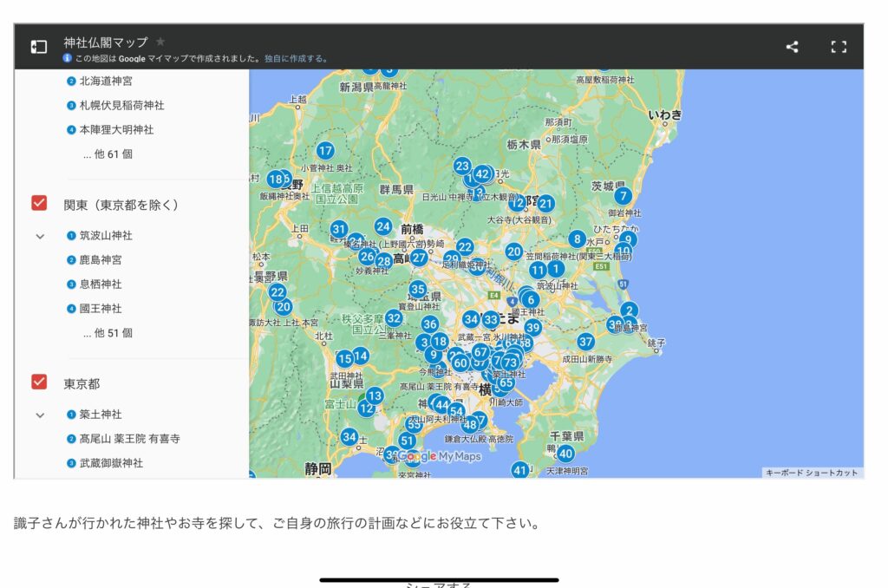888x588 pixels.
Task: Select 築土神社 in the list
Action: [x=101, y=415]
